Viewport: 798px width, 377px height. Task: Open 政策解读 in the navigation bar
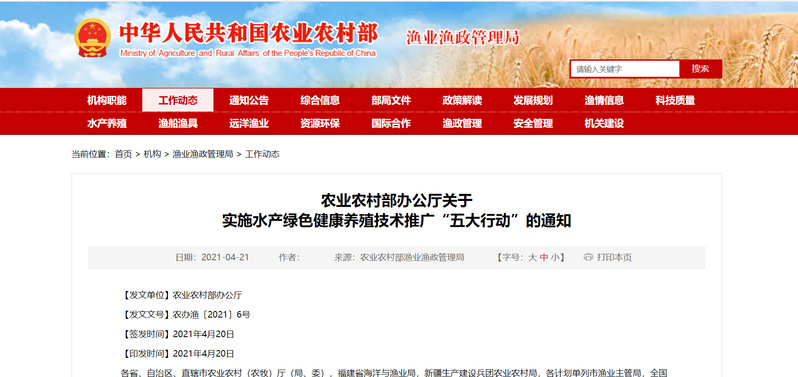(x=462, y=100)
